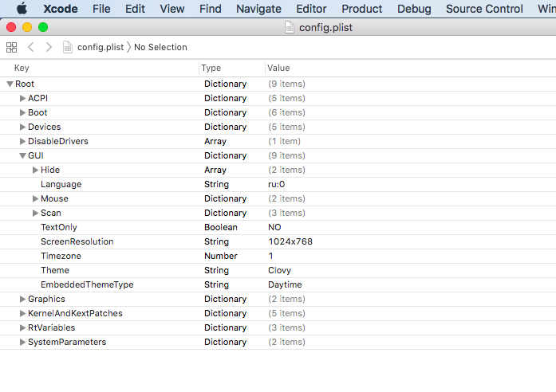Click the (6 items) value of Boot

[x=286, y=112]
